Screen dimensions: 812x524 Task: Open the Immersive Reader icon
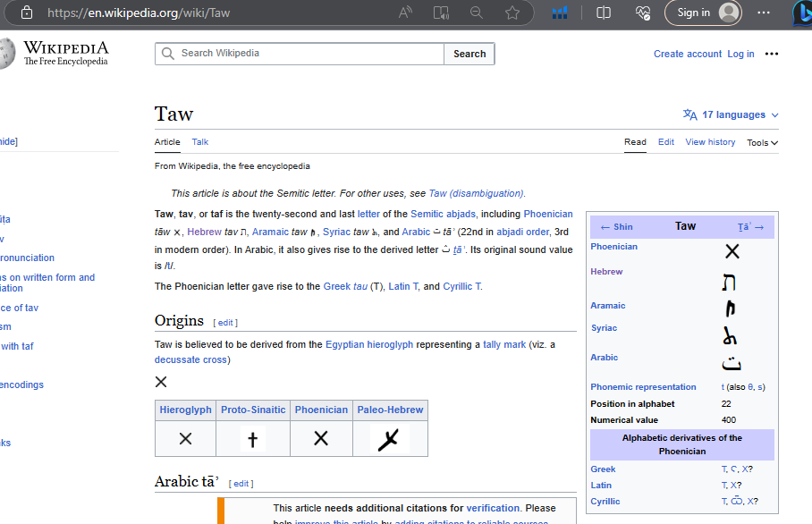pyautogui.click(x=441, y=13)
